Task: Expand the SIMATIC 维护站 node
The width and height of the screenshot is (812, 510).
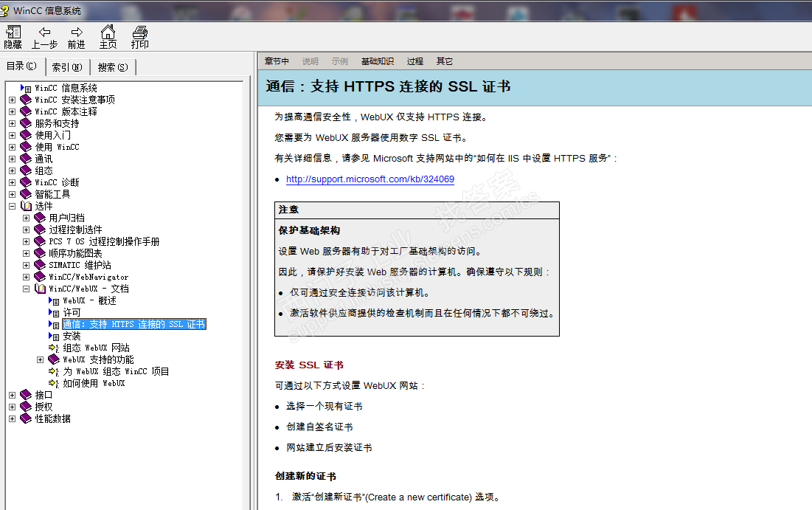Action: point(27,266)
